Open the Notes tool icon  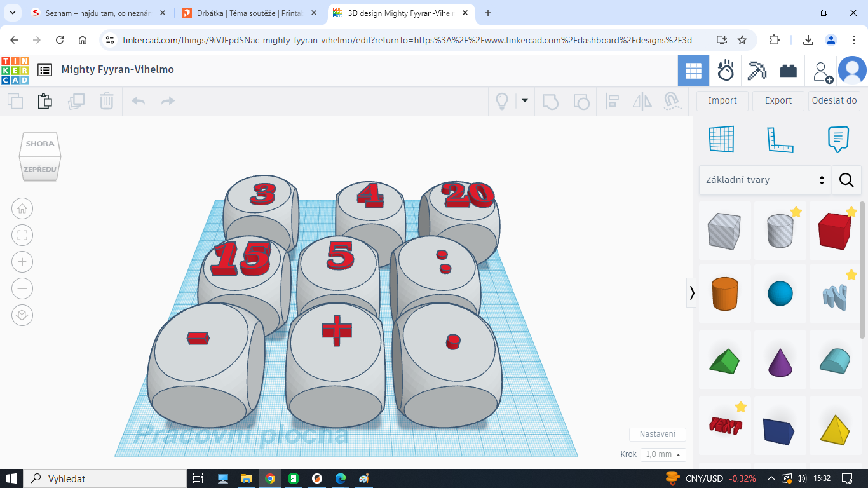[x=838, y=139]
